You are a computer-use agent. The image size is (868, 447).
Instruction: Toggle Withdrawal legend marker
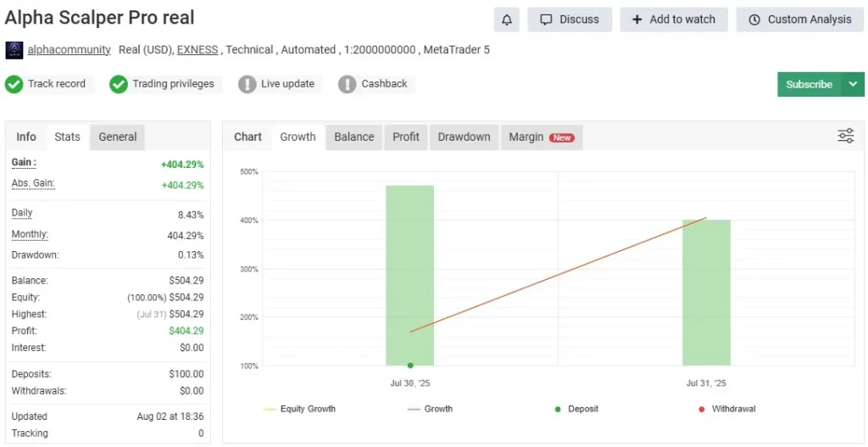(726, 410)
